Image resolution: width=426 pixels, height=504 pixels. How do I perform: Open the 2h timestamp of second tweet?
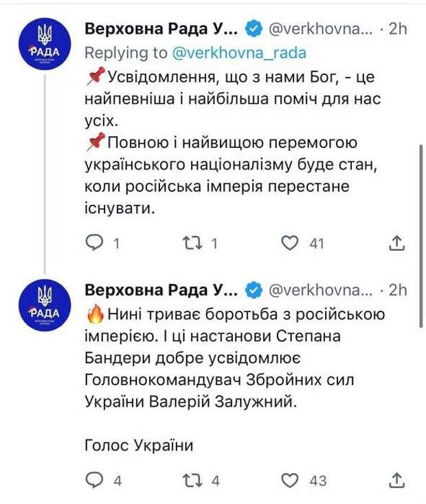click(x=398, y=291)
